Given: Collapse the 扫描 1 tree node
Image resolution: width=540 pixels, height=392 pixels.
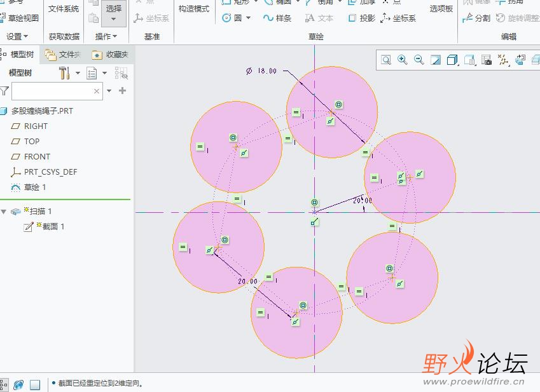Looking at the screenshot, I should point(4,212).
